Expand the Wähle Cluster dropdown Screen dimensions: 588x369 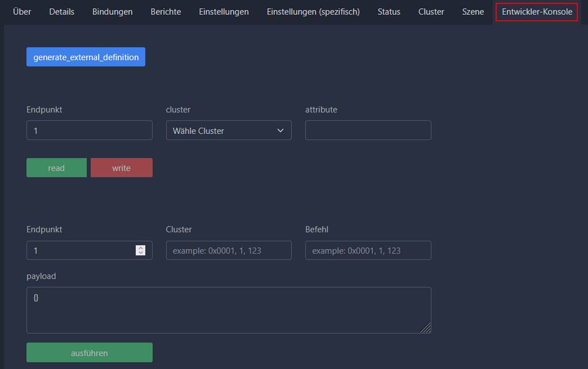229,130
